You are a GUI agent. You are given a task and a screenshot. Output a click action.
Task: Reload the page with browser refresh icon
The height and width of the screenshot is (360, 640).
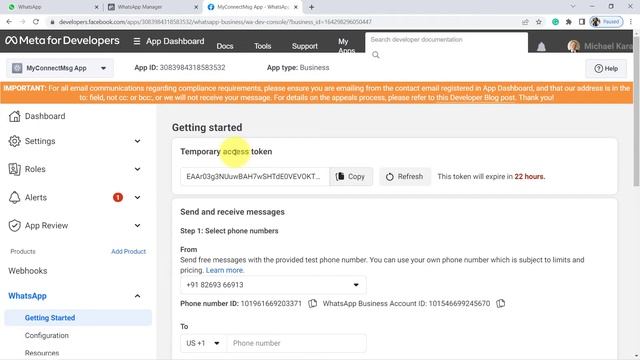[x=36, y=22]
